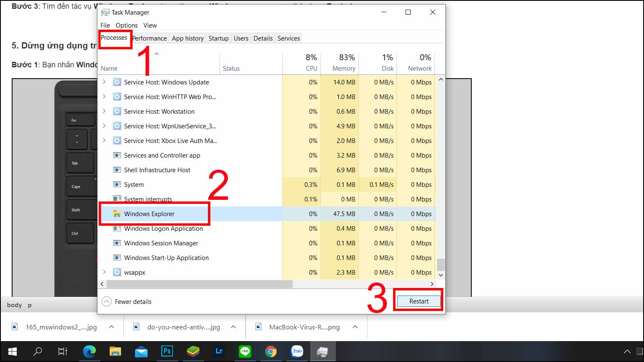Image resolution: width=644 pixels, height=362 pixels.
Task: Open the Start menu
Action: coord(12,352)
